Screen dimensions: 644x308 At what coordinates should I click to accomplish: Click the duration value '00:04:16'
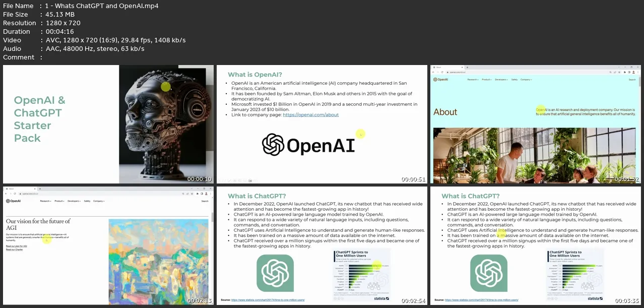[x=59, y=32]
